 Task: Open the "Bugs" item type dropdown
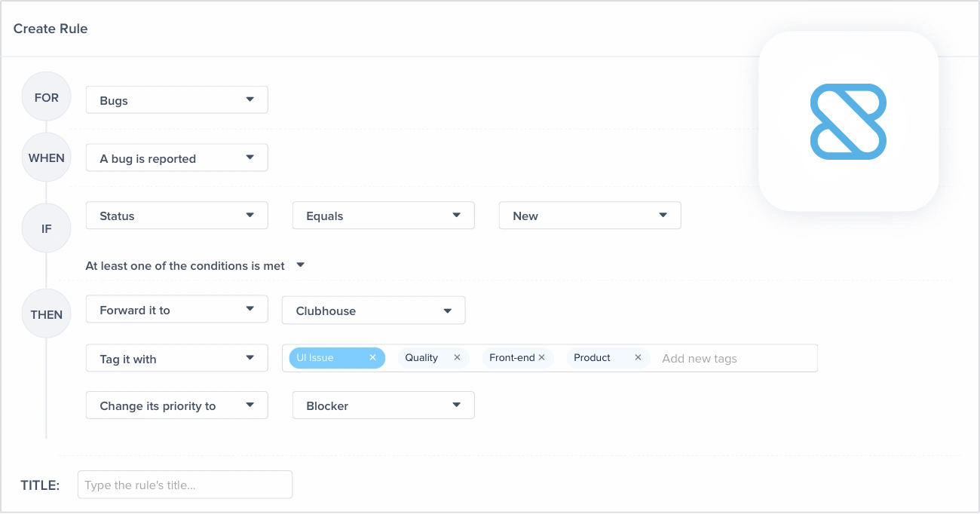pyautogui.click(x=176, y=99)
